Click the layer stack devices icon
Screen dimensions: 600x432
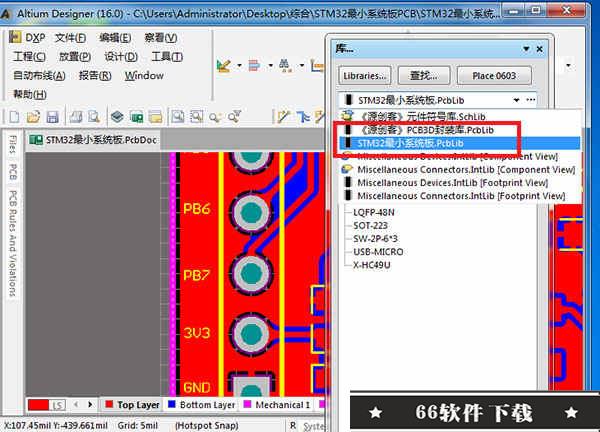(x=117, y=117)
